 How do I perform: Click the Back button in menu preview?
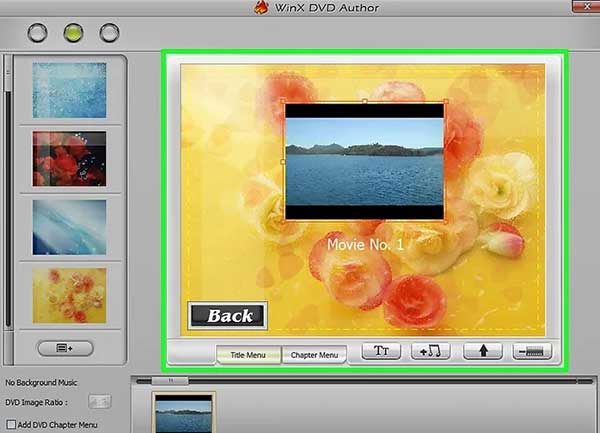227,316
